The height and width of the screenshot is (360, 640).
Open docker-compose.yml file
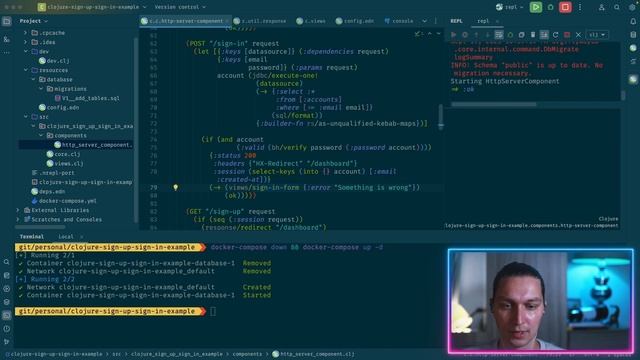(64, 201)
